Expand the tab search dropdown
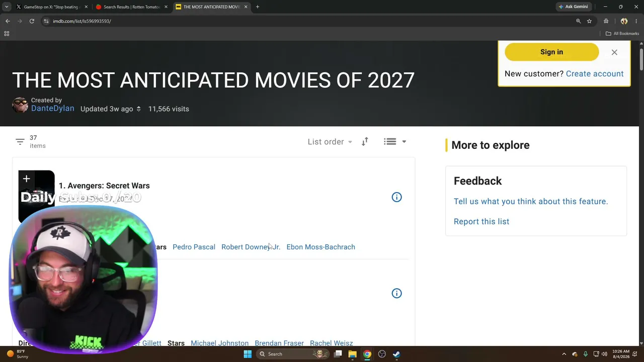The width and height of the screenshot is (644, 362). (x=7, y=7)
